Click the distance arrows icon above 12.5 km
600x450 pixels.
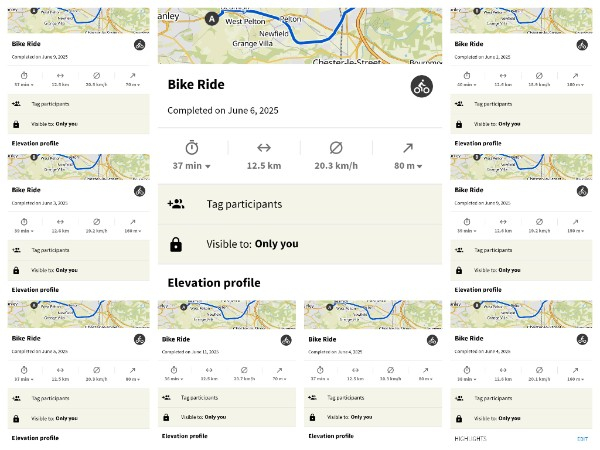point(264,147)
